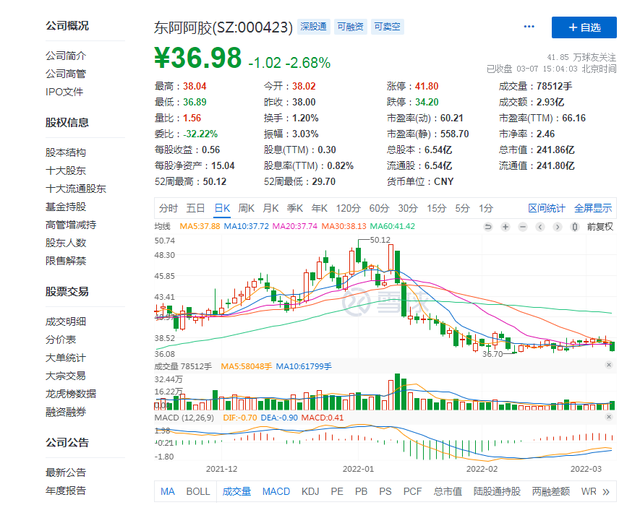Toggle the PS indicator
This screenshot has height=505, width=640.
click(385, 492)
